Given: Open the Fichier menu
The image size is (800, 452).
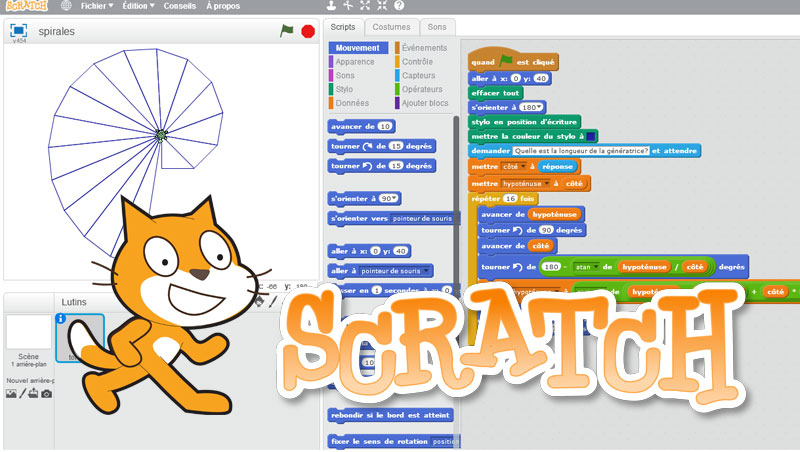Looking at the screenshot, I should (97, 6).
